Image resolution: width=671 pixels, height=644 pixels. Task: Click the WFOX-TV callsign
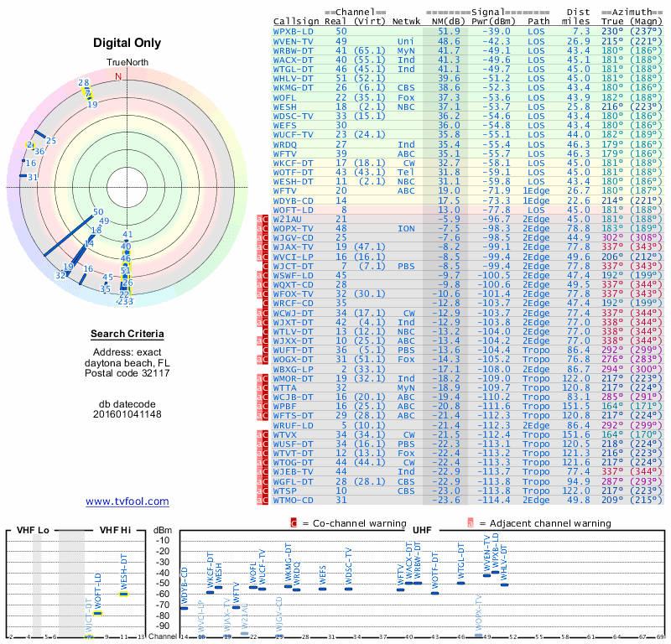pyautogui.click(x=293, y=294)
